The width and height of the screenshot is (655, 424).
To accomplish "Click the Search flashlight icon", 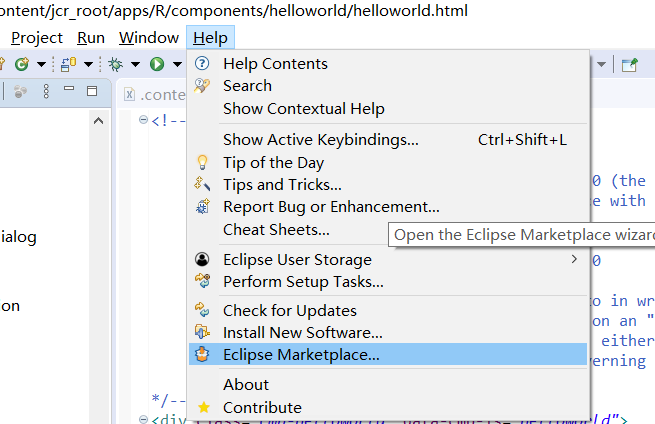I will [202, 86].
